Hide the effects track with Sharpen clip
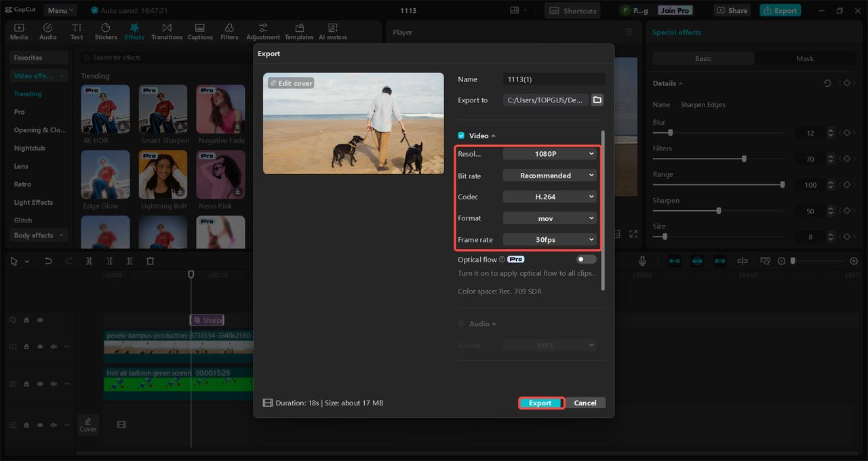This screenshot has height=461, width=868. tap(40, 320)
